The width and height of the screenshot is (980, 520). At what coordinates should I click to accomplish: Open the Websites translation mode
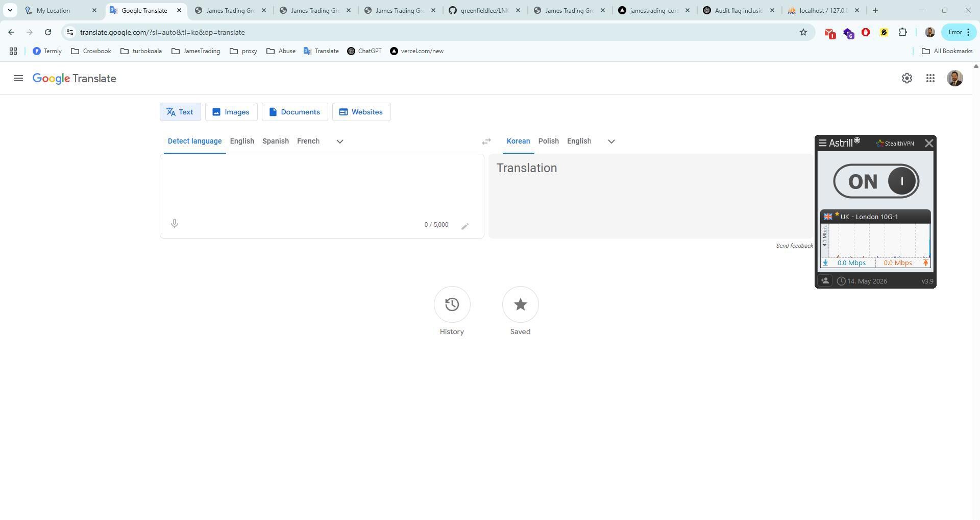[361, 112]
